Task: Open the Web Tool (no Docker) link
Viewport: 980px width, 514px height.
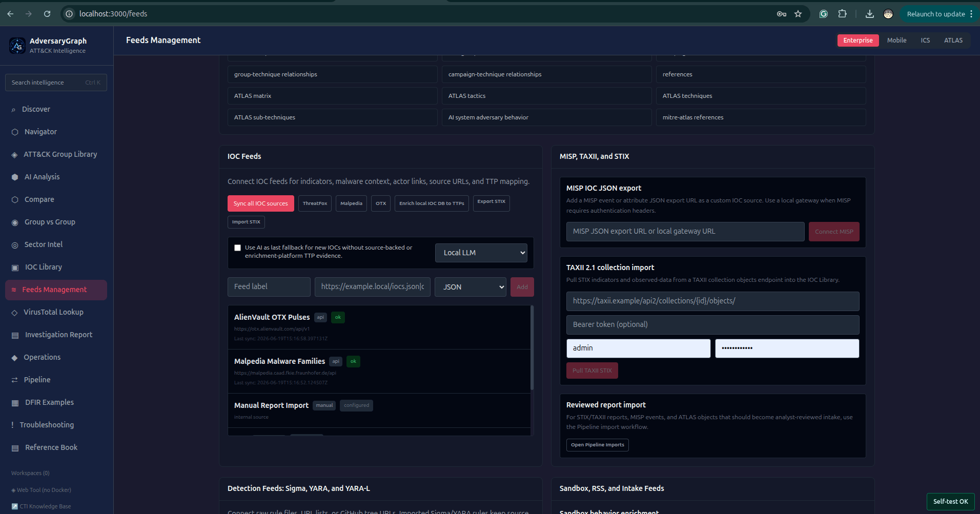Action: [x=41, y=490]
